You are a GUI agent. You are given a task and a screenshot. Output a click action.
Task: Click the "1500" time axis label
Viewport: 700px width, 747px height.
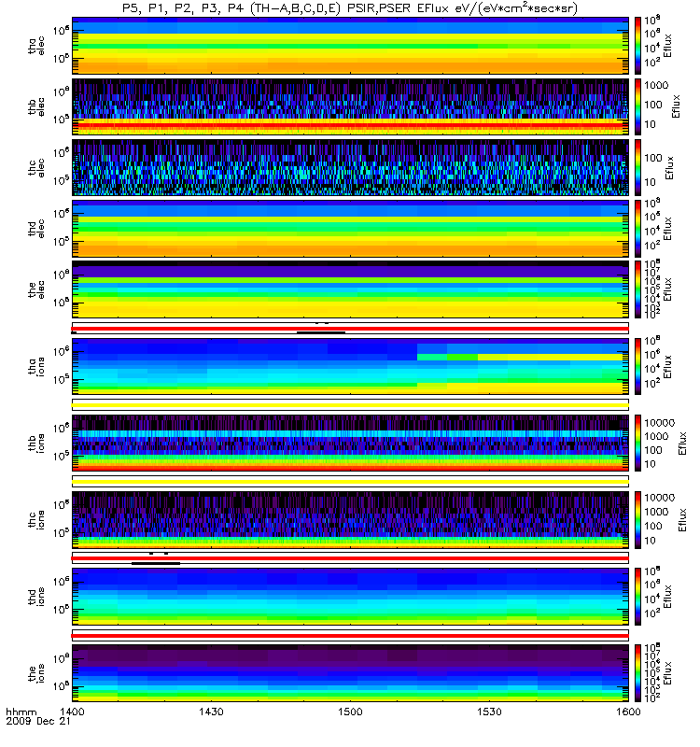[350, 712]
